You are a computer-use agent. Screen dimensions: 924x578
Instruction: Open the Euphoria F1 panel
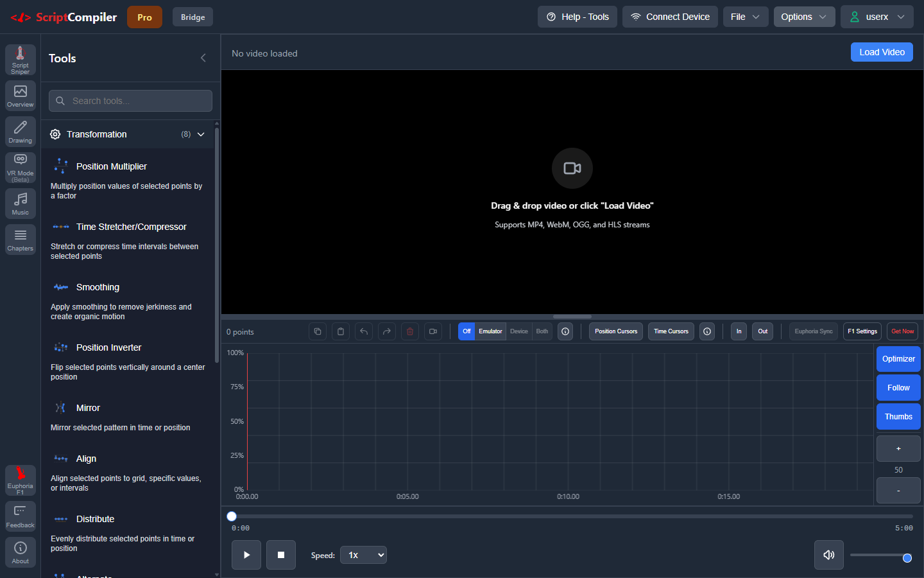[21, 480]
